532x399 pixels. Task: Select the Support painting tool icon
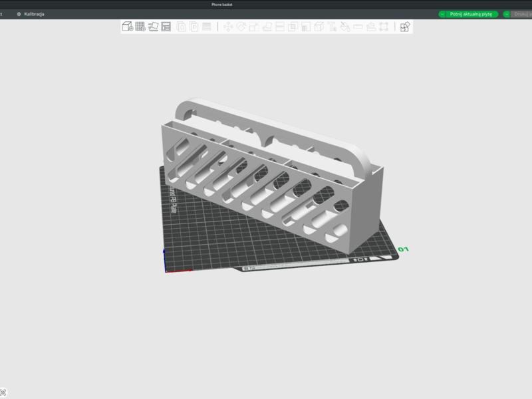(306, 27)
